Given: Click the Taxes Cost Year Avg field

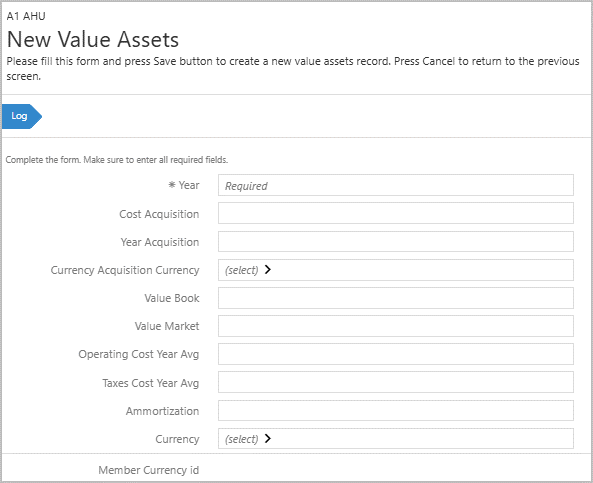Looking at the screenshot, I should [396, 382].
